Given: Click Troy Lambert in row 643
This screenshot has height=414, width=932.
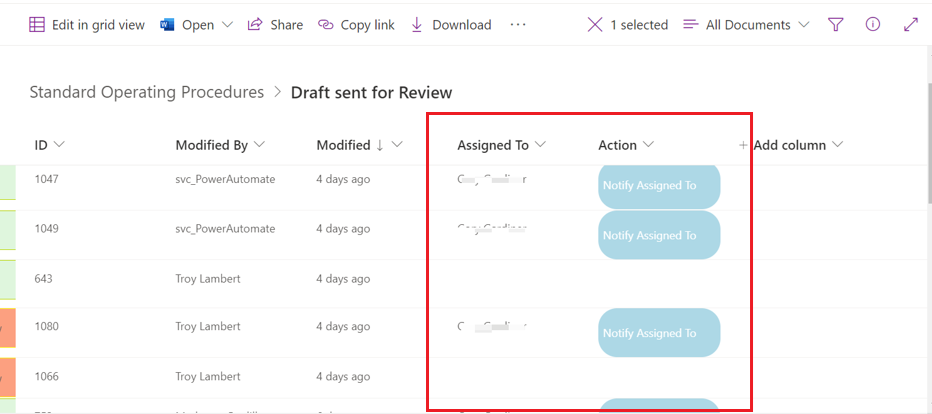Looking at the screenshot, I should [x=208, y=279].
